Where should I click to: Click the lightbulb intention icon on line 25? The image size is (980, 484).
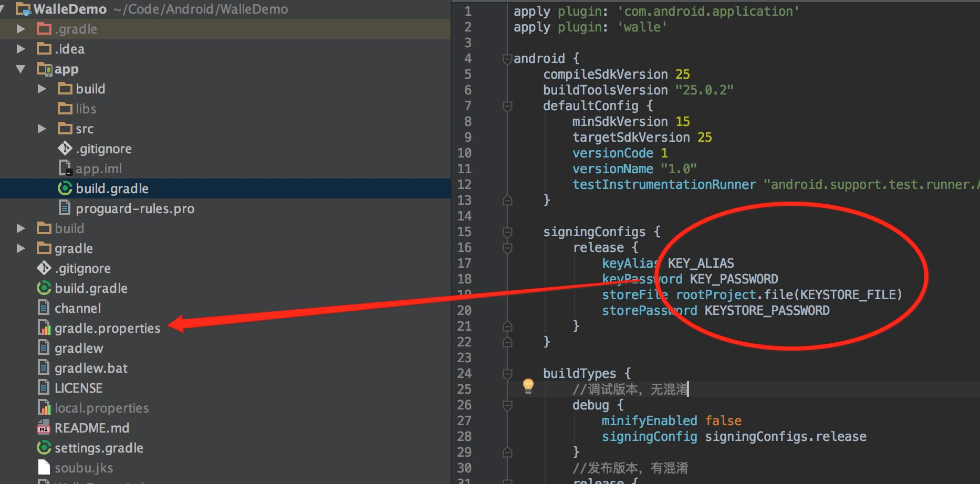(528, 386)
